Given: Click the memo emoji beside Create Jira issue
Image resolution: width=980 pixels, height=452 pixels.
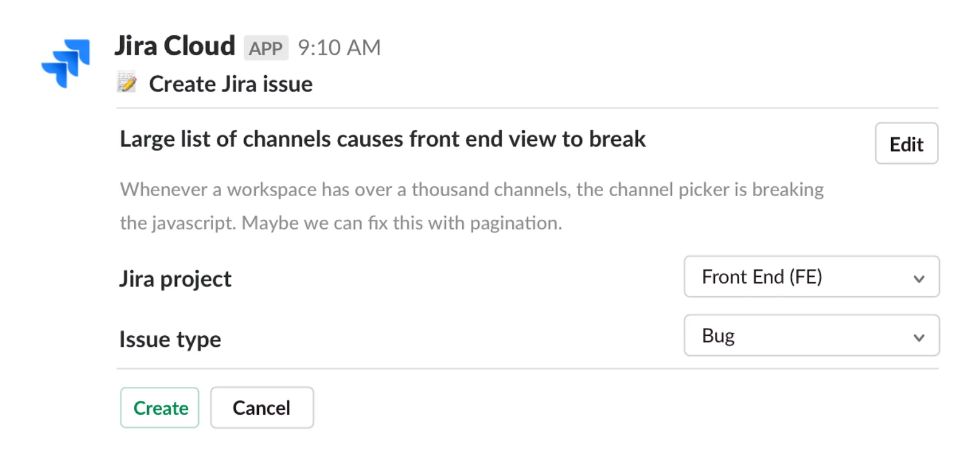Looking at the screenshot, I should pos(127,83).
